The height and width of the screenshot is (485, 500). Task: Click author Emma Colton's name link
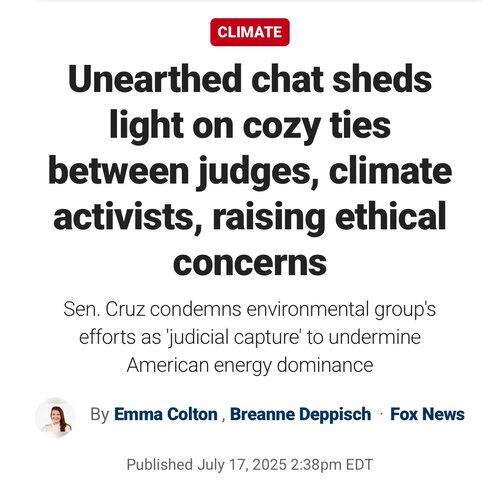click(166, 414)
